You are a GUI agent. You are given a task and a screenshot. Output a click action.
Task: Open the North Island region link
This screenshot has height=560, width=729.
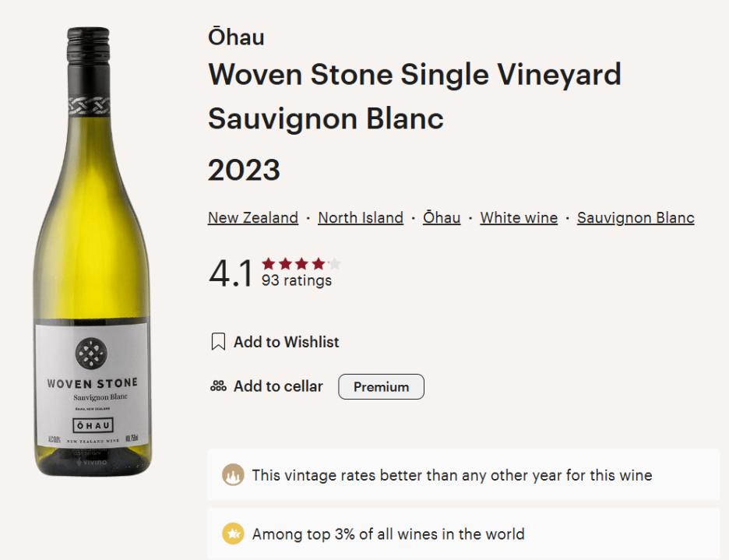[x=361, y=217]
